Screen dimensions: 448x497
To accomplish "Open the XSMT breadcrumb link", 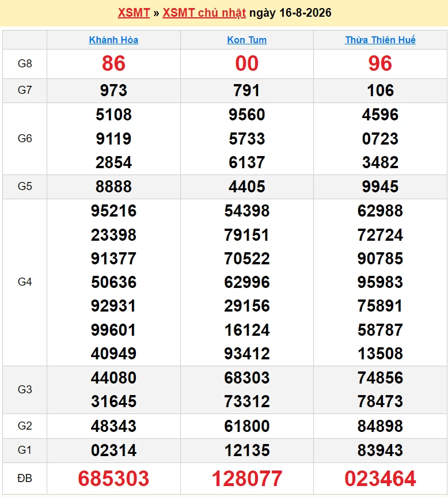I will 134,13.
